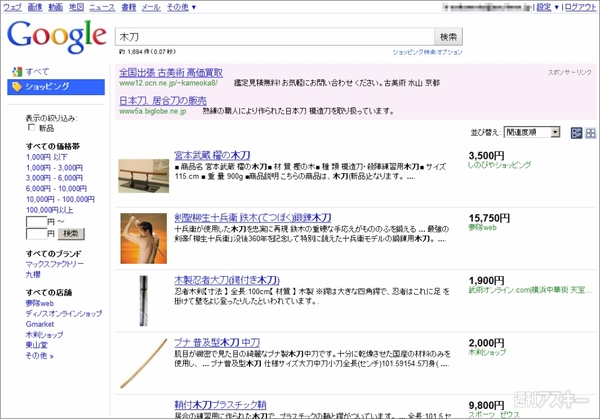Open product 宮本武蔵 櫂の木刀

coord(212,155)
